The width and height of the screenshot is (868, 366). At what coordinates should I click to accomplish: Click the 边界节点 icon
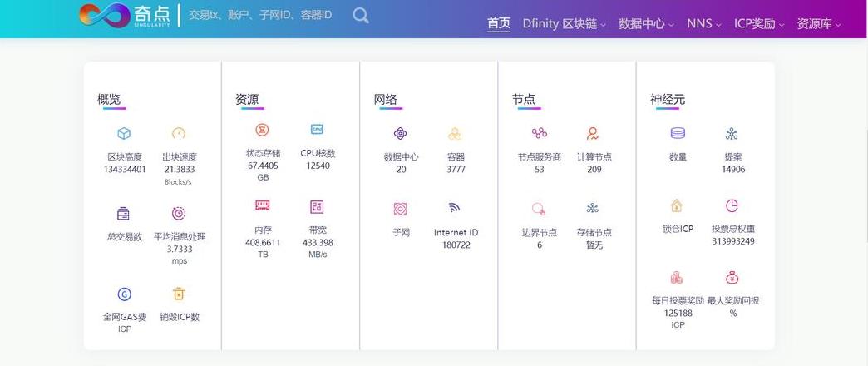pos(539,209)
